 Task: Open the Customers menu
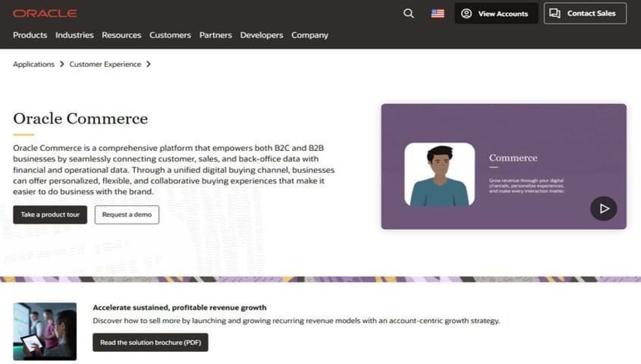pyautogui.click(x=170, y=35)
